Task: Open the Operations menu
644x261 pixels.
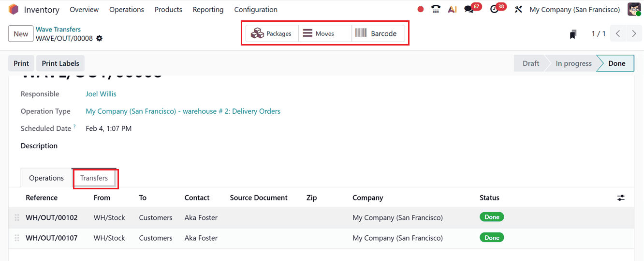Action: coord(127,9)
